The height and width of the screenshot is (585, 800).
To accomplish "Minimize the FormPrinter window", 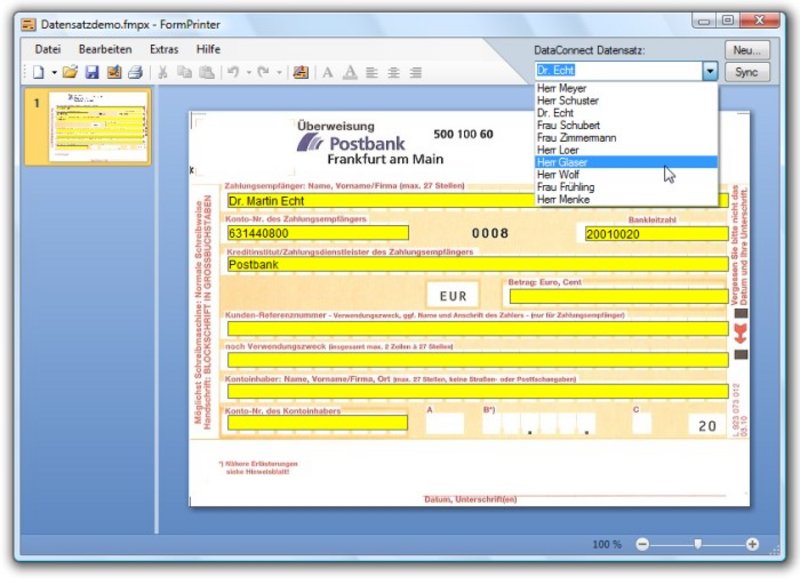I will (705, 21).
